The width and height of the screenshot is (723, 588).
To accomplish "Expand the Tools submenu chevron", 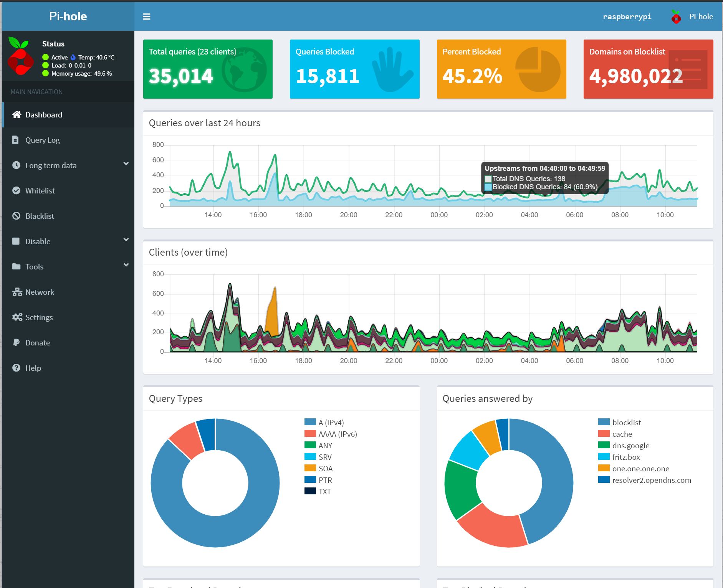I will (126, 265).
